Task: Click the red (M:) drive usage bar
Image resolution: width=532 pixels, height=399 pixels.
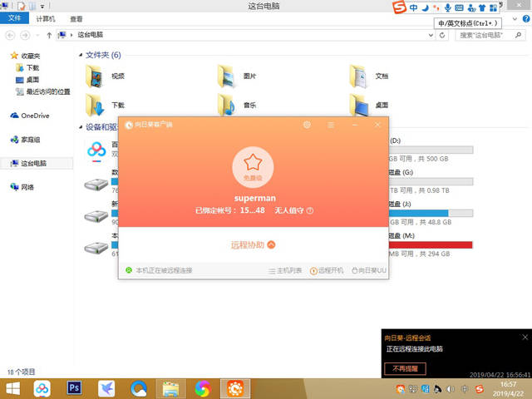Action: [x=431, y=244]
